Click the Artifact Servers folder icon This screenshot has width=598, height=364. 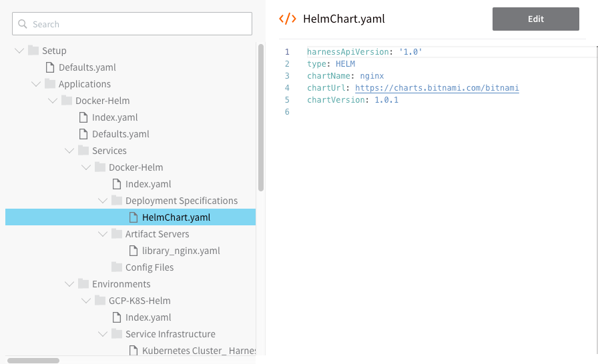(x=117, y=234)
